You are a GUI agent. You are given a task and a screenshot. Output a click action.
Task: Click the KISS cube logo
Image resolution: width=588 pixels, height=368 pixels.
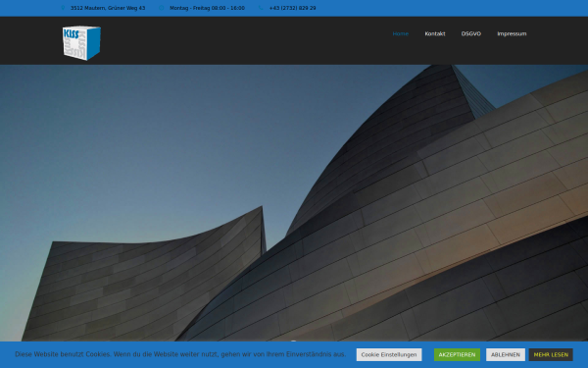81,43
